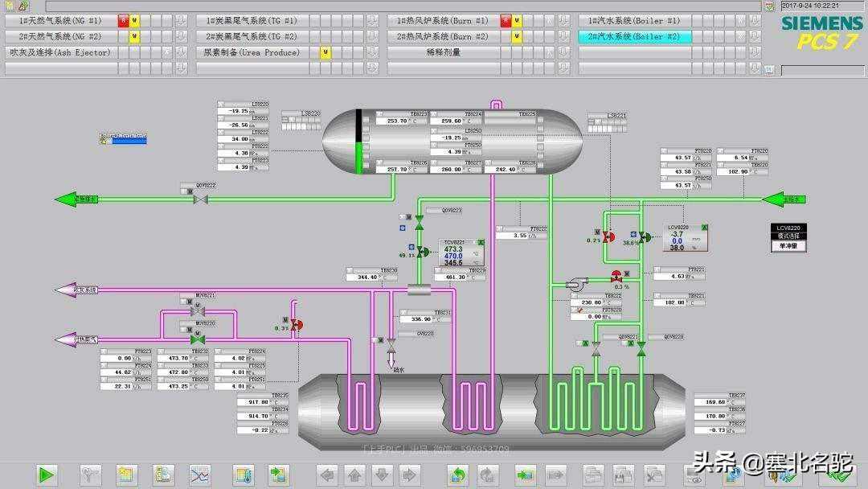Screen dimensions: 868x489
Task: Click the QOV8222 valve symbol
Action: tap(201, 198)
